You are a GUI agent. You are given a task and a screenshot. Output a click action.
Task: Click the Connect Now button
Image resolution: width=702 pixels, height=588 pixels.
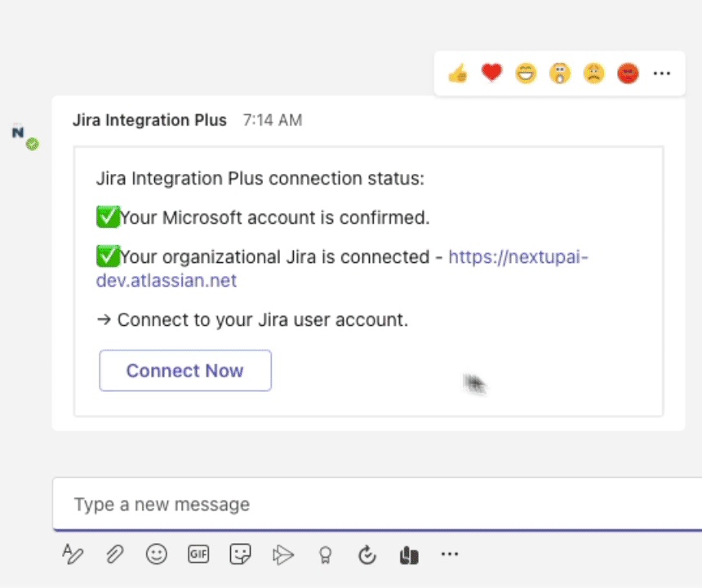(x=185, y=371)
